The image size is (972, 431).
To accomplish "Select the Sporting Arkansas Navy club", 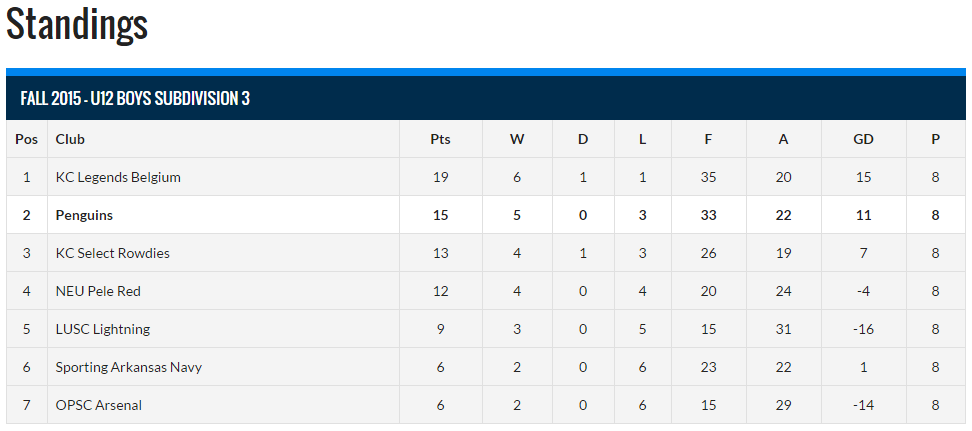I will [x=128, y=367].
